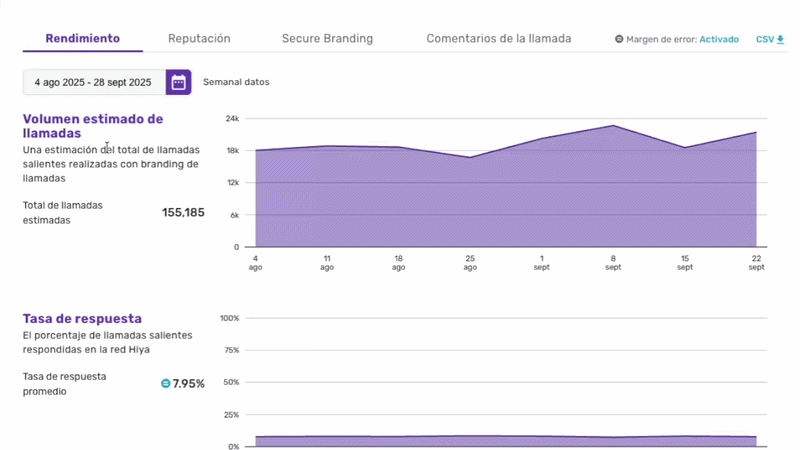Image resolution: width=800 pixels, height=450 pixels.
Task: Select the 22 sept point on the volume chart
Action: (x=756, y=132)
